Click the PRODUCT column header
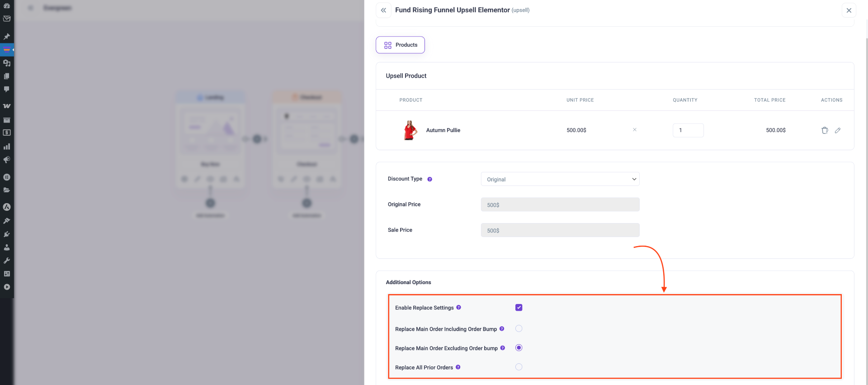This screenshot has width=868, height=385. pos(411,100)
